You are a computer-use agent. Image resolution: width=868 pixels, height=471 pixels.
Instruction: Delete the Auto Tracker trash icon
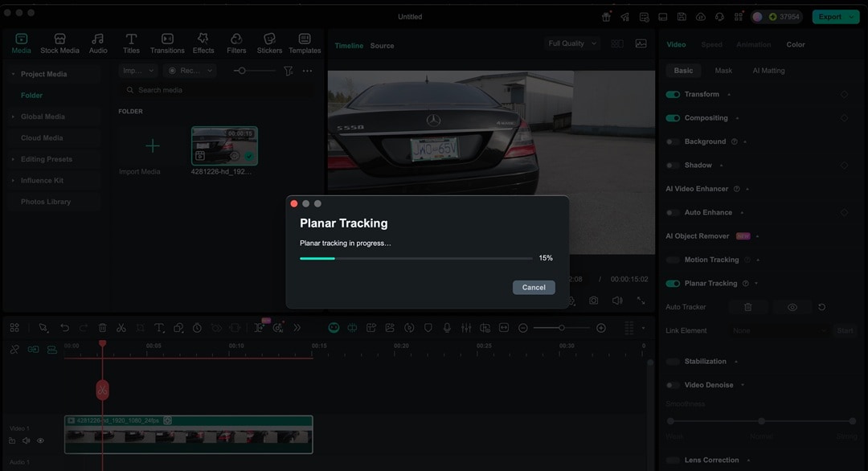pos(748,307)
